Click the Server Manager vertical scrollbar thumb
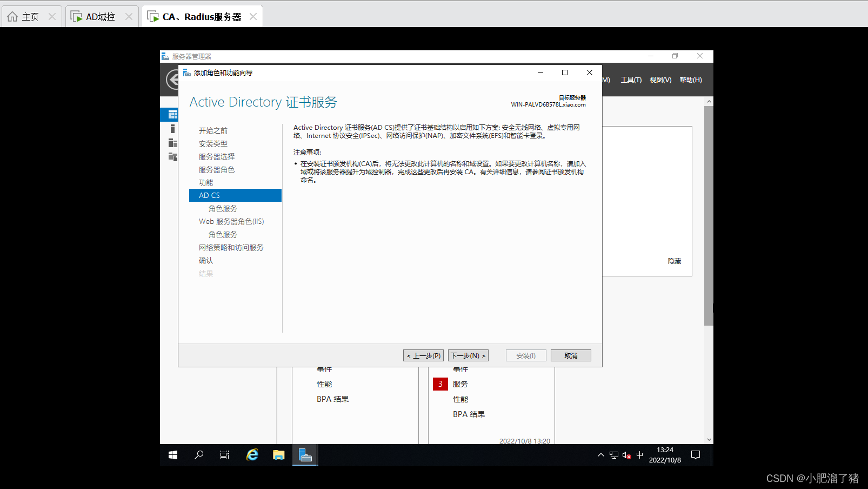 709,216
